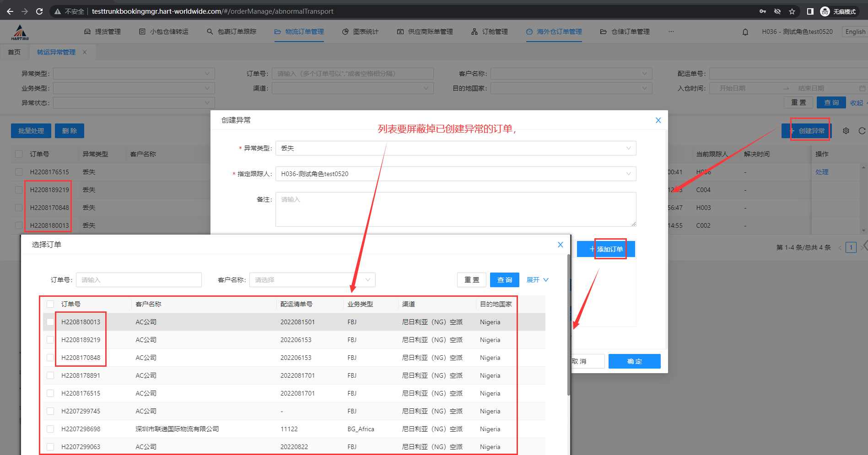Bookmark this page with star icon
This screenshot has width=868, height=455.
(x=792, y=11)
